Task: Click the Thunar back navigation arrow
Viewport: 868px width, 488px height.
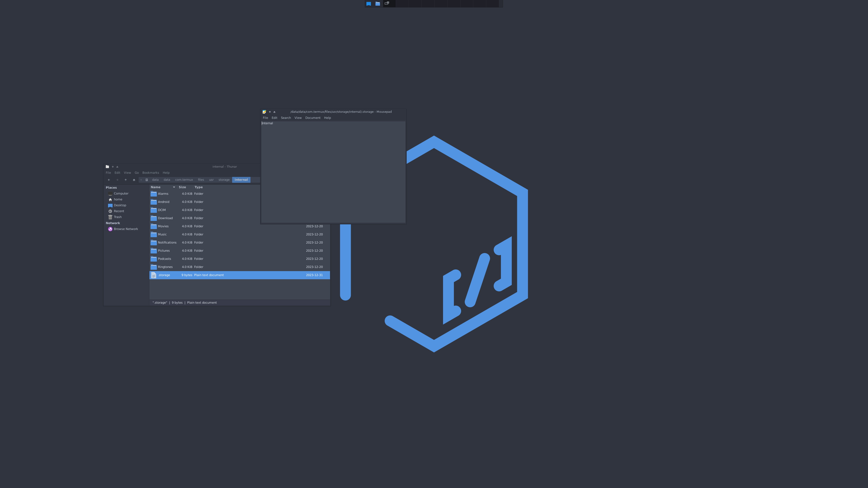Action: [109, 180]
